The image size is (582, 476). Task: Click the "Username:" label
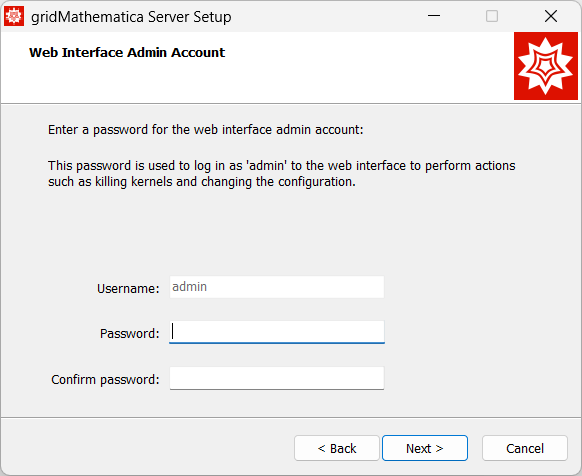[128, 288]
